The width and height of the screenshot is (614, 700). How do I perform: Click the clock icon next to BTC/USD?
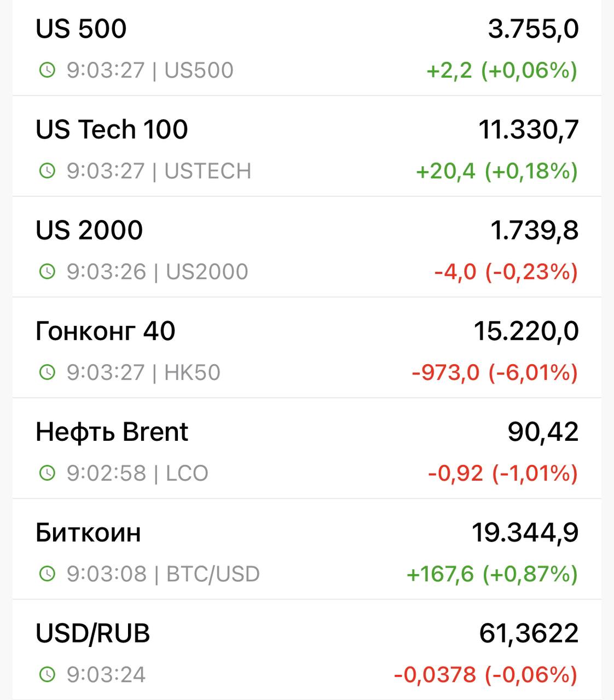coord(48,574)
